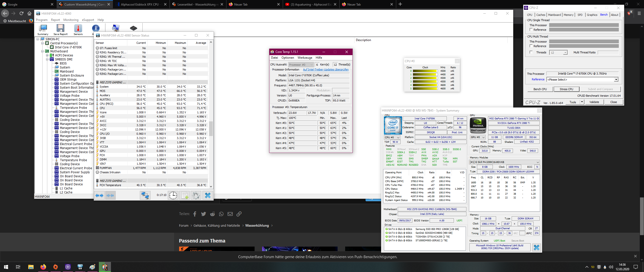Open sensor settings gear icon

click(196, 195)
